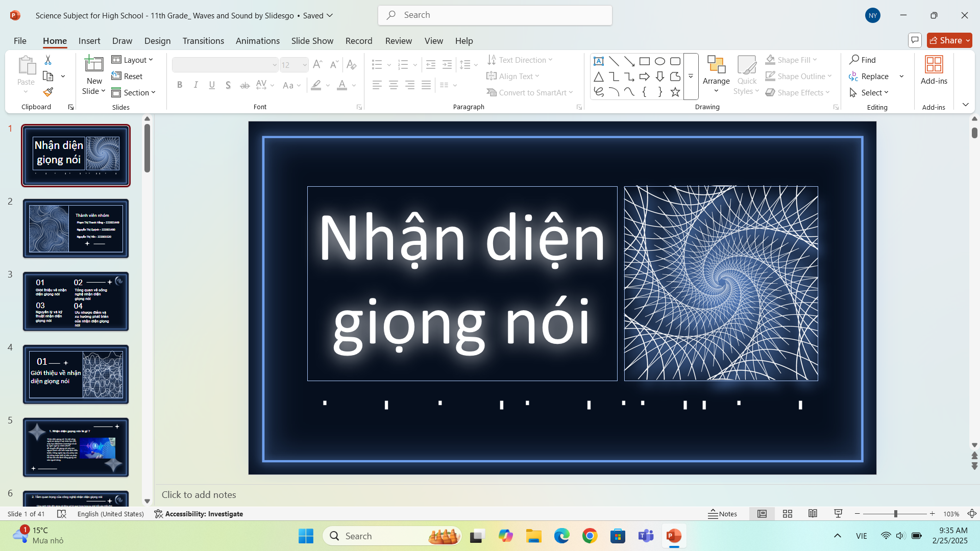Select the Cut scissors icon
980x551 pixels.
(48, 60)
